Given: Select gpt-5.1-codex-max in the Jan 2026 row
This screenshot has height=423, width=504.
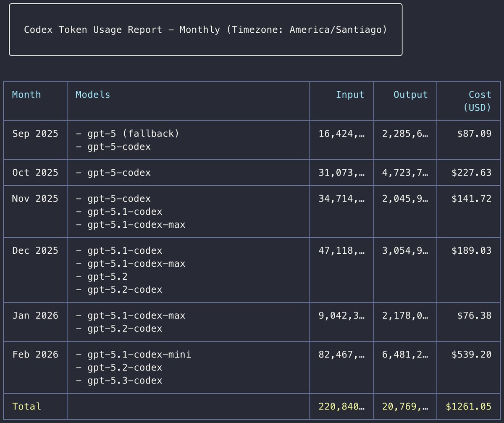Looking at the screenshot, I should (131, 315).
